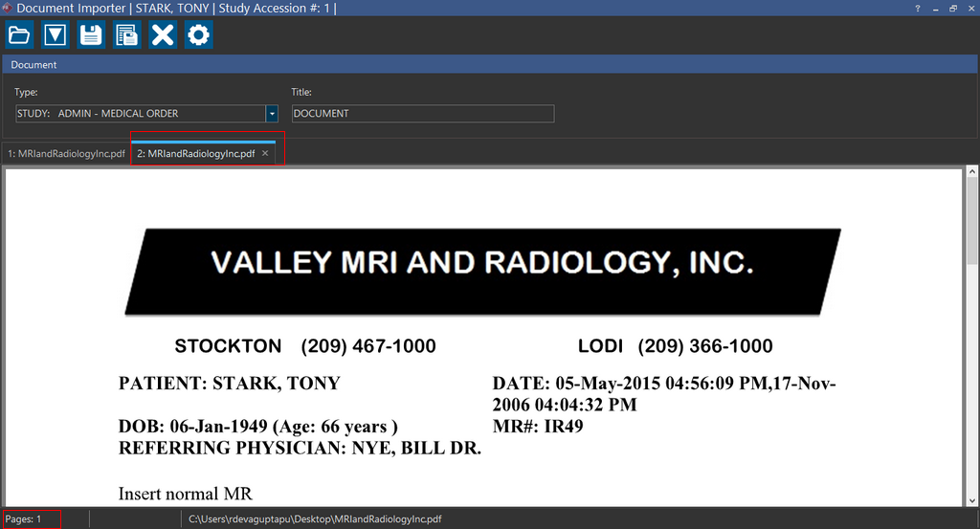Click the save-as document icon

coord(126,35)
